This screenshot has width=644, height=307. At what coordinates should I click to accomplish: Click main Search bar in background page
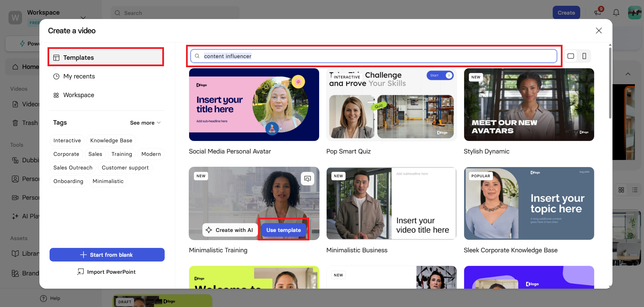[175, 13]
